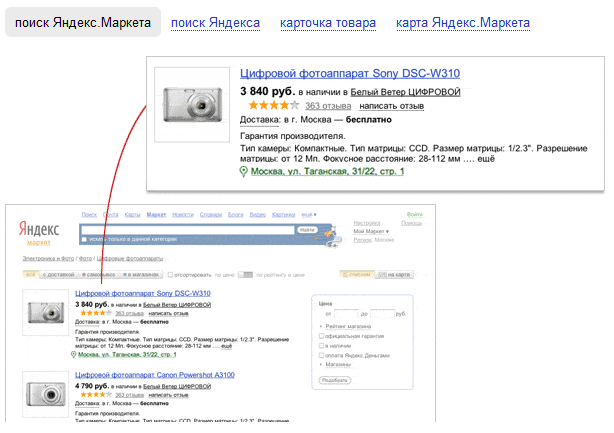Click star rating in the enlarged callout
The width and height of the screenshot is (614, 433).
coord(274,105)
